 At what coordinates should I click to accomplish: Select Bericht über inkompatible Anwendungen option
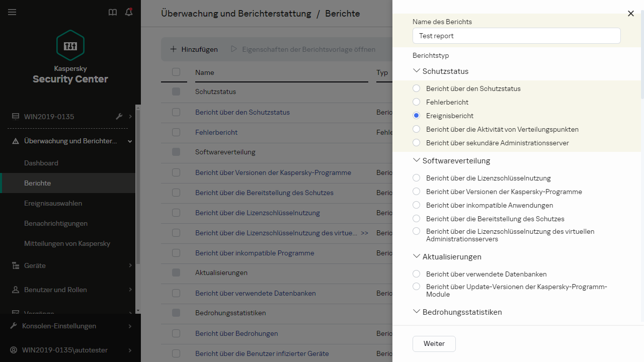(416, 205)
